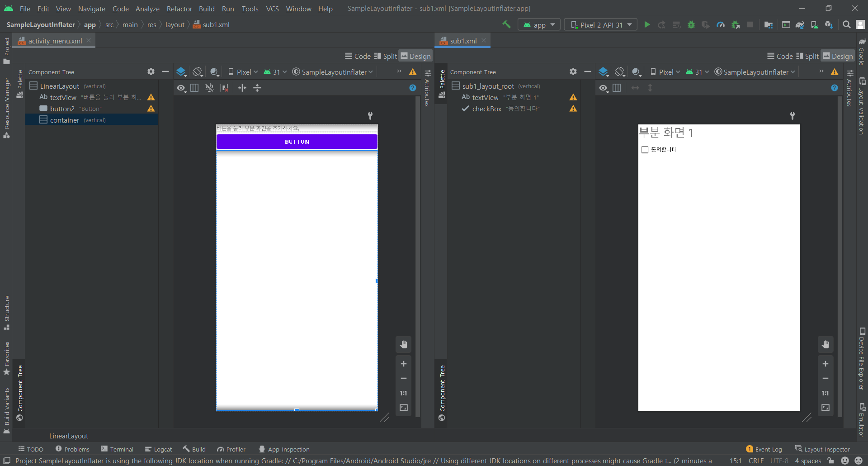
Task: Click the left design view vertical scrollbar
Action: coord(418,256)
